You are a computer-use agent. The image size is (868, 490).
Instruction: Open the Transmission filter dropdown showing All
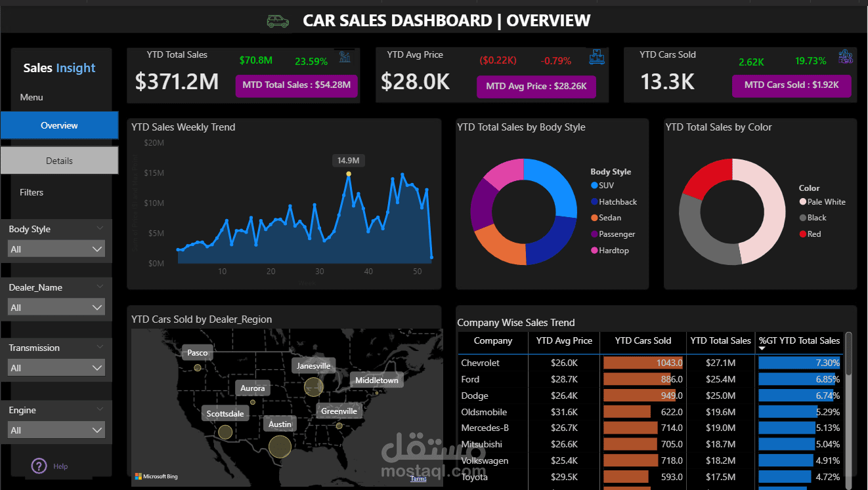(x=56, y=367)
